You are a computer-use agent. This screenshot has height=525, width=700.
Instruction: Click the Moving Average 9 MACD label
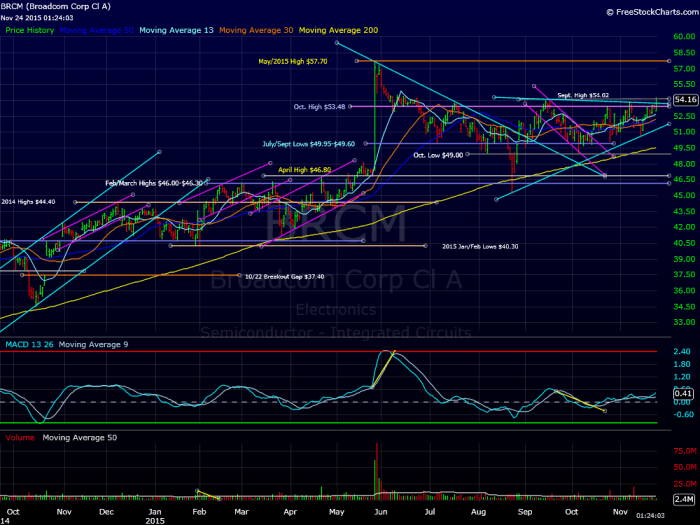pos(93,345)
